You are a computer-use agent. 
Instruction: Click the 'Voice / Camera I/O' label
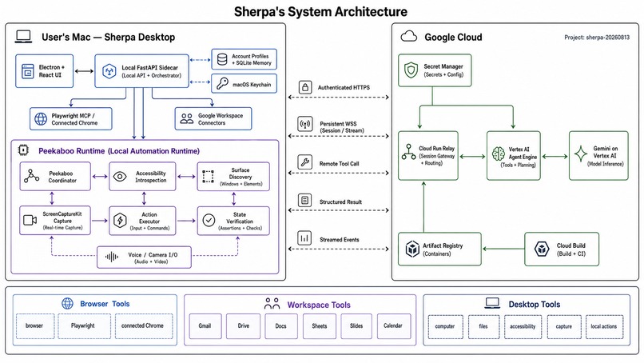point(153,255)
